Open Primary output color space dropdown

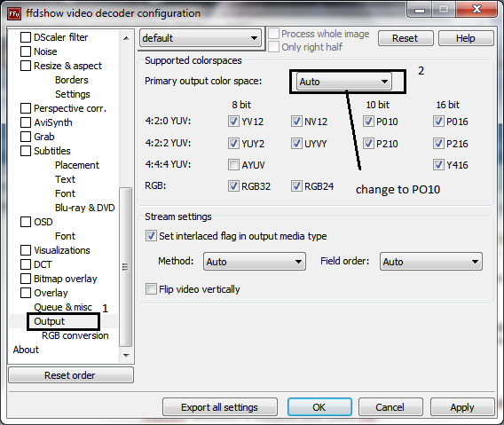tap(344, 82)
